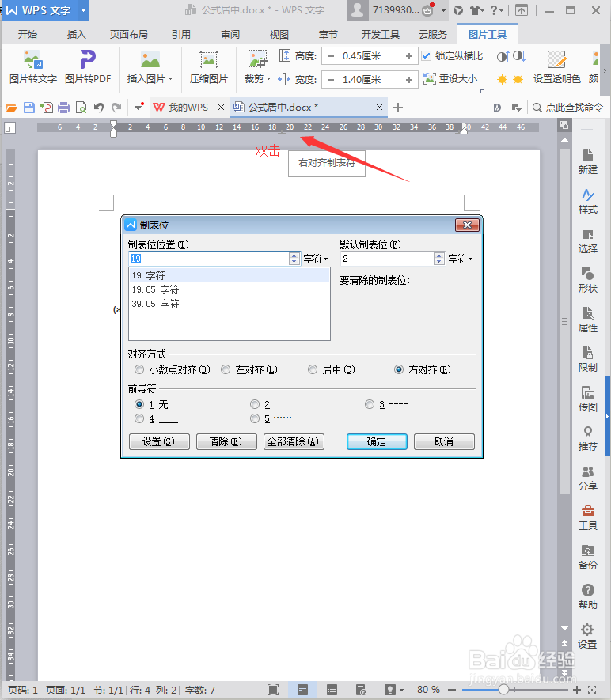This screenshot has width=611, height=700.
Task: Select leader option 1 无
Action: point(139,404)
